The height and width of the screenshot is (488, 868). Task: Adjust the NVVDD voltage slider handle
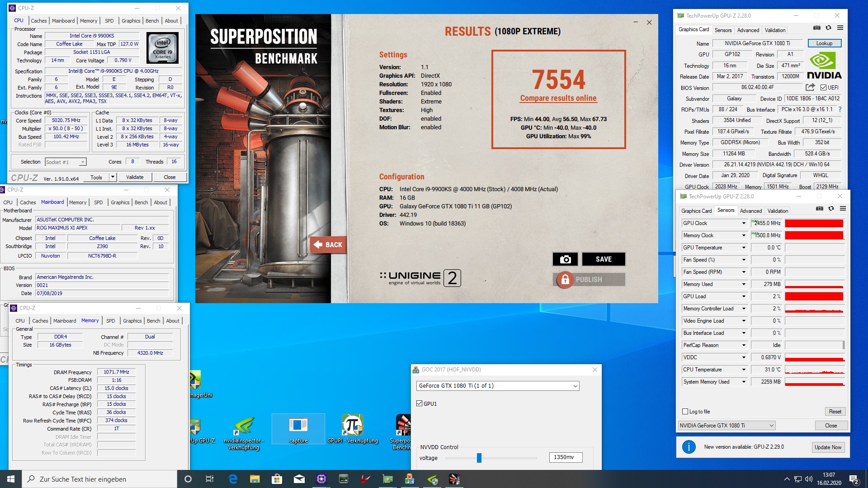pos(479,458)
